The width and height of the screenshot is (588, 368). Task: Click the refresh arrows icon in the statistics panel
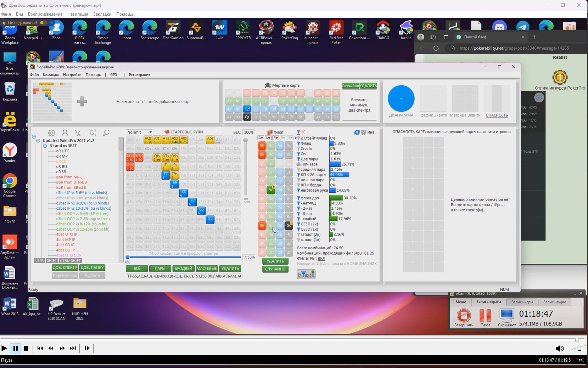point(357,132)
